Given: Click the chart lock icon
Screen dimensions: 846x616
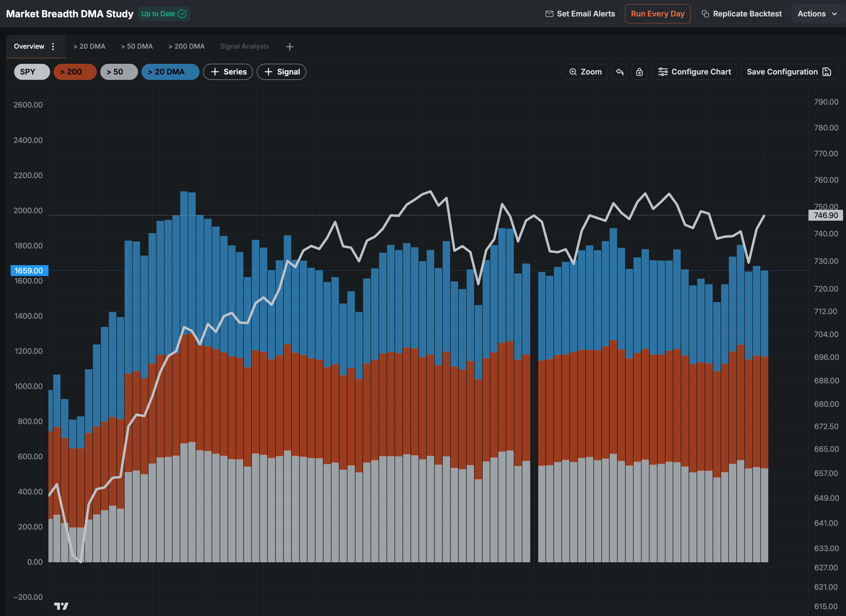Looking at the screenshot, I should click(x=639, y=72).
